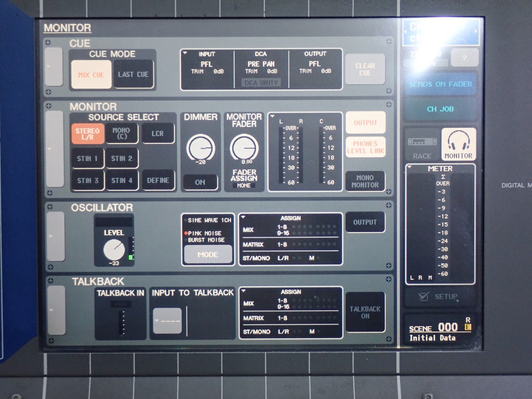Open the CH JOB menu
The image size is (532, 399).
(440, 109)
